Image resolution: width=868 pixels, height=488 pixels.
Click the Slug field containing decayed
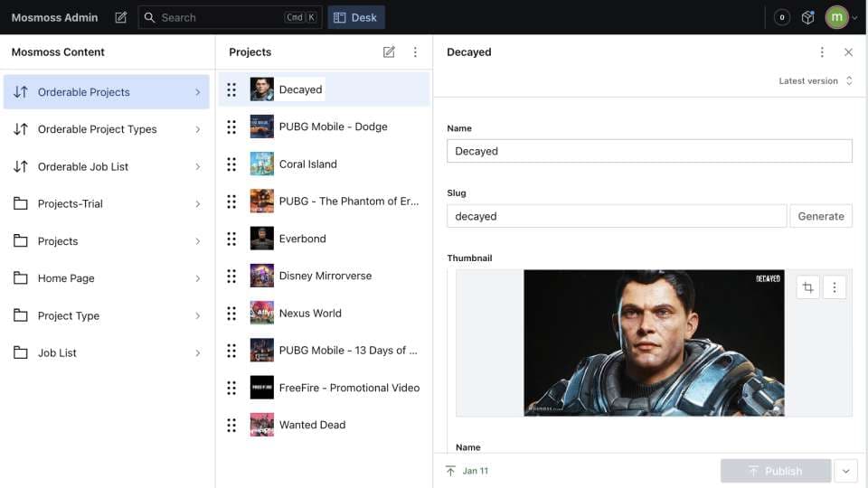coord(617,216)
